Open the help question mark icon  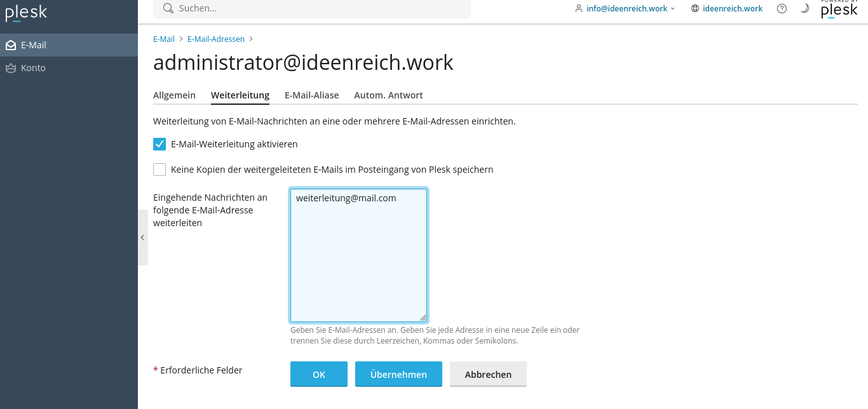pyautogui.click(x=782, y=9)
